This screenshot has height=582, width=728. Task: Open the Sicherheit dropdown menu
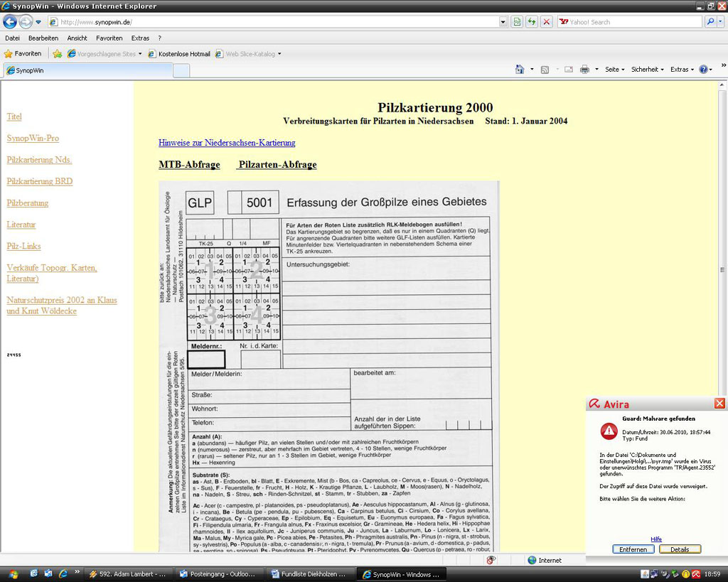(x=647, y=70)
